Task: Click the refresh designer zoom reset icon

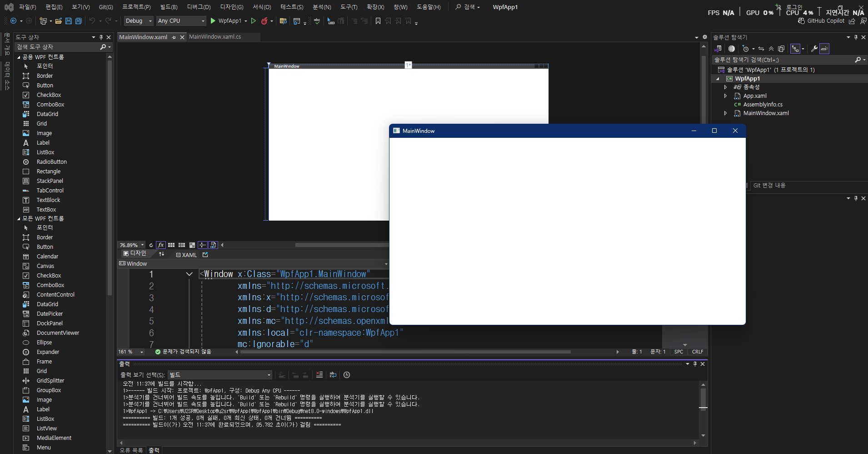Action: [151, 245]
